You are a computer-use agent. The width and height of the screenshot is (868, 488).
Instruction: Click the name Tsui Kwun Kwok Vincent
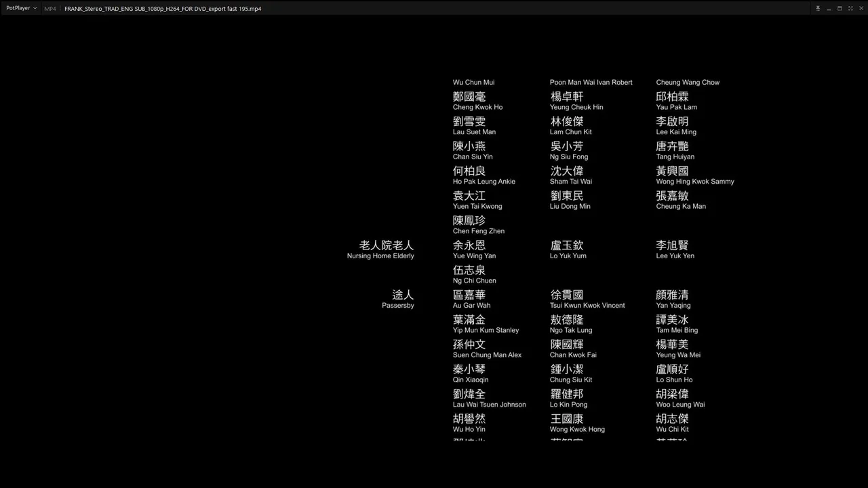[x=587, y=306]
